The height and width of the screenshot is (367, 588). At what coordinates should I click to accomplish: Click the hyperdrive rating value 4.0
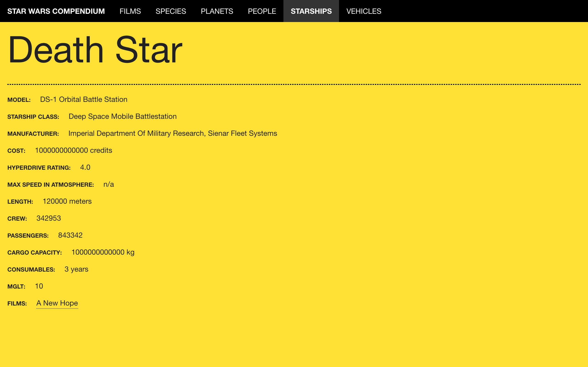coord(85,167)
